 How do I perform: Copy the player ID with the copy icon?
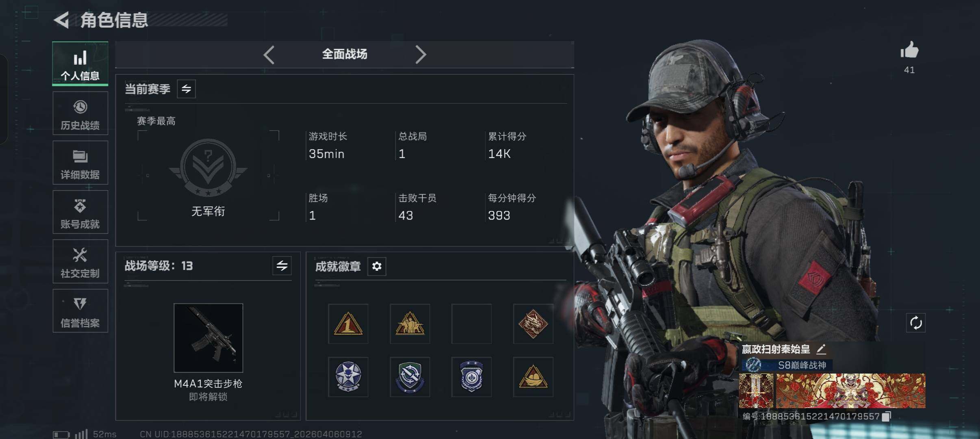[887, 416]
